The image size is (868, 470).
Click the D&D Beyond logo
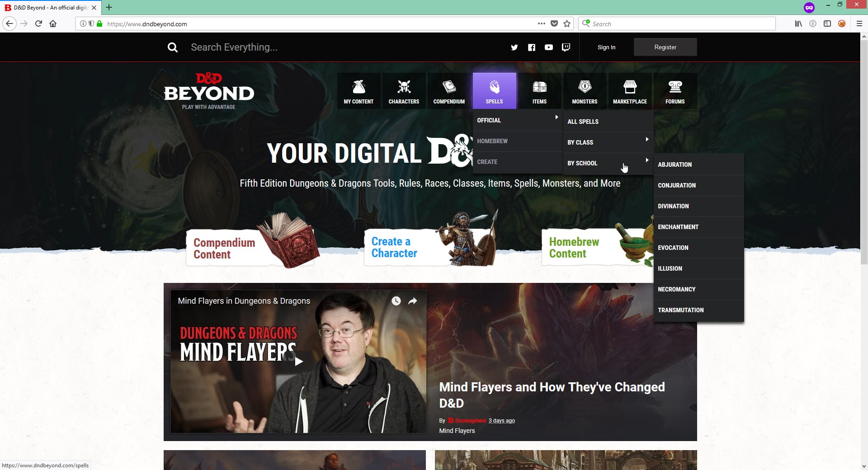click(209, 91)
